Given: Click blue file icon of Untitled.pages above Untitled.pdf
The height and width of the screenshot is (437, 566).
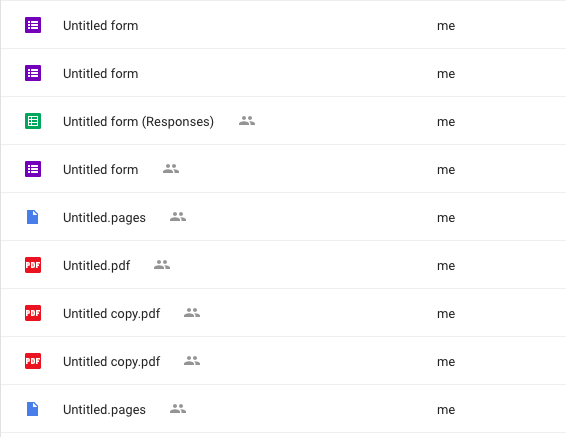Looking at the screenshot, I should [x=33, y=217].
